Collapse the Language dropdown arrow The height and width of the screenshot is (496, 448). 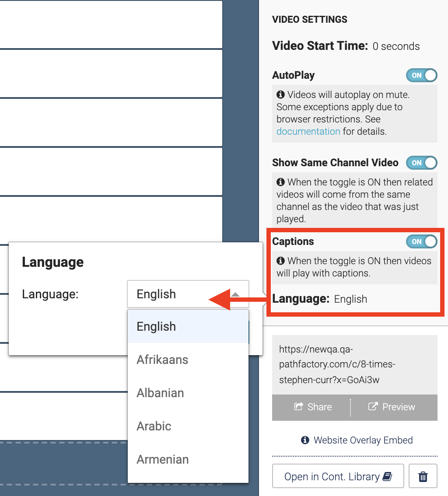pos(235,294)
